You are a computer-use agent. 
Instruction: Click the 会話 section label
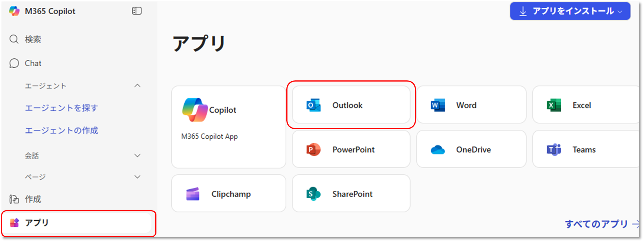(32, 156)
